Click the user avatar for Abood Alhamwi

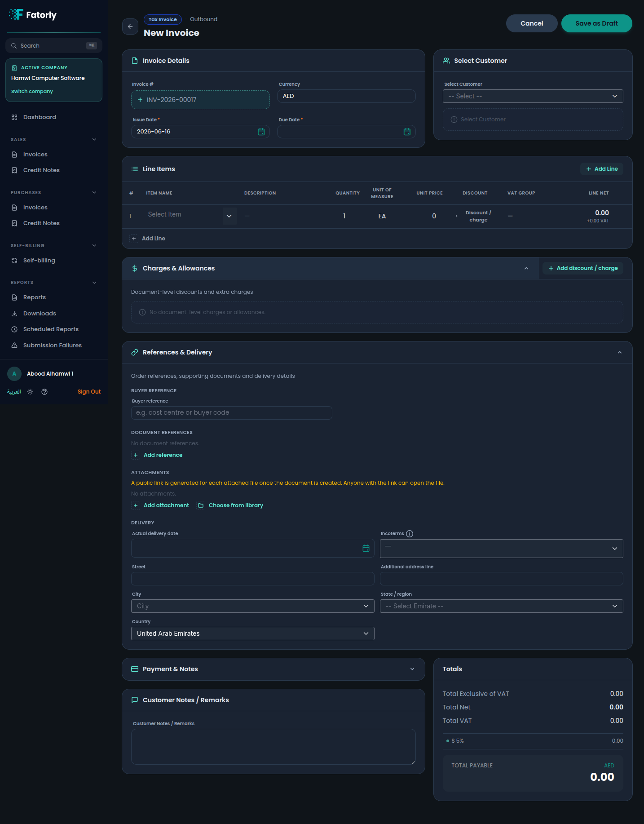tap(14, 374)
